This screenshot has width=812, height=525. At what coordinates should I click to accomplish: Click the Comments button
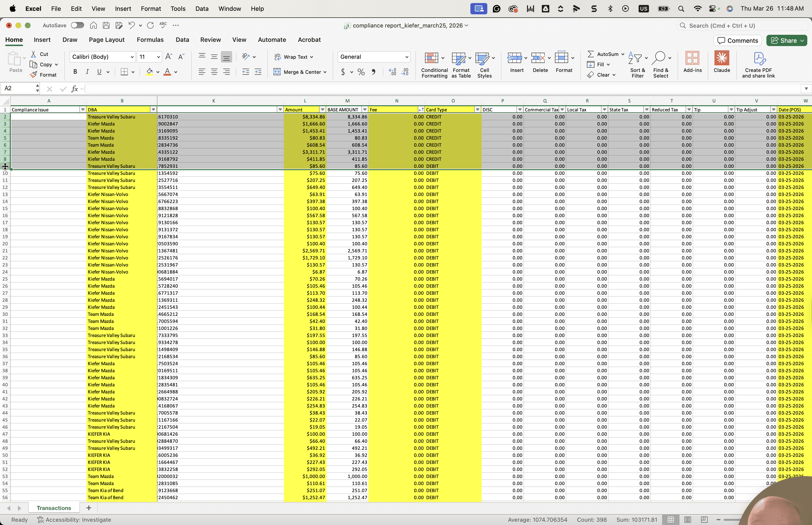click(738, 40)
